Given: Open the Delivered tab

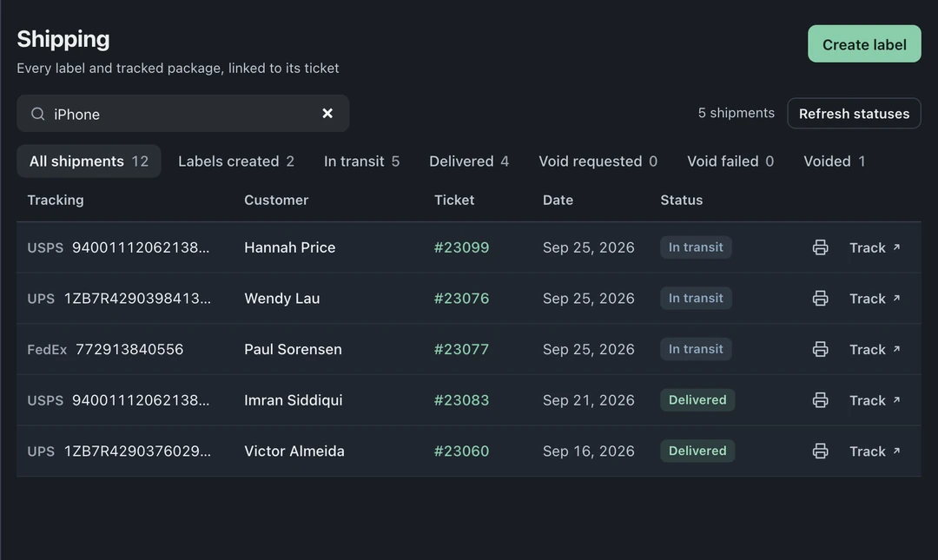Looking at the screenshot, I should [468, 161].
